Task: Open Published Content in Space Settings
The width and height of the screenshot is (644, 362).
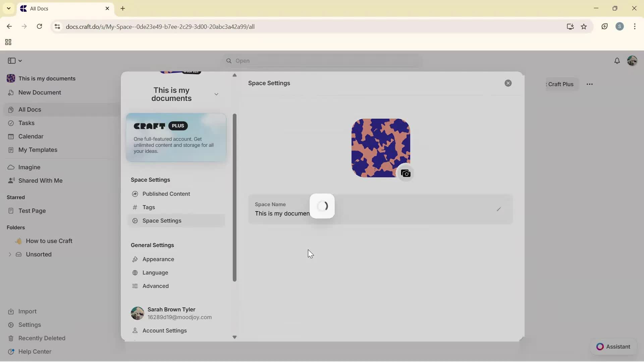Action: coord(166,194)
